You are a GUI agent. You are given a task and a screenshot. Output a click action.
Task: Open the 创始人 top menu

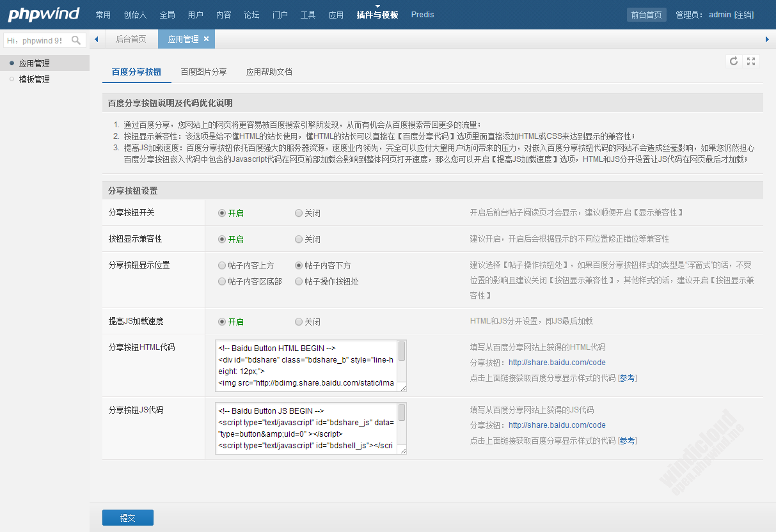click(135, 15)
